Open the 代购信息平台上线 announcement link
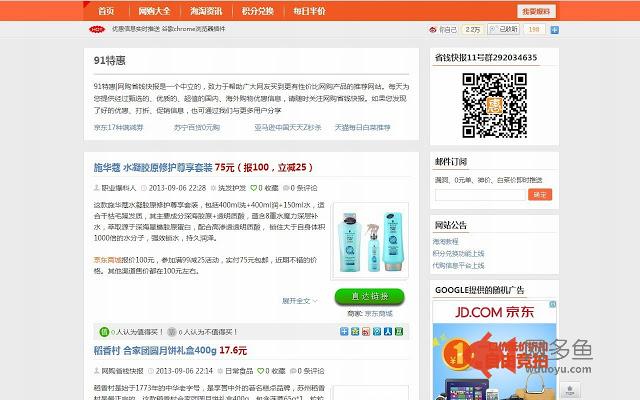This screenshot has height=400, width=640. pos(458,266)
